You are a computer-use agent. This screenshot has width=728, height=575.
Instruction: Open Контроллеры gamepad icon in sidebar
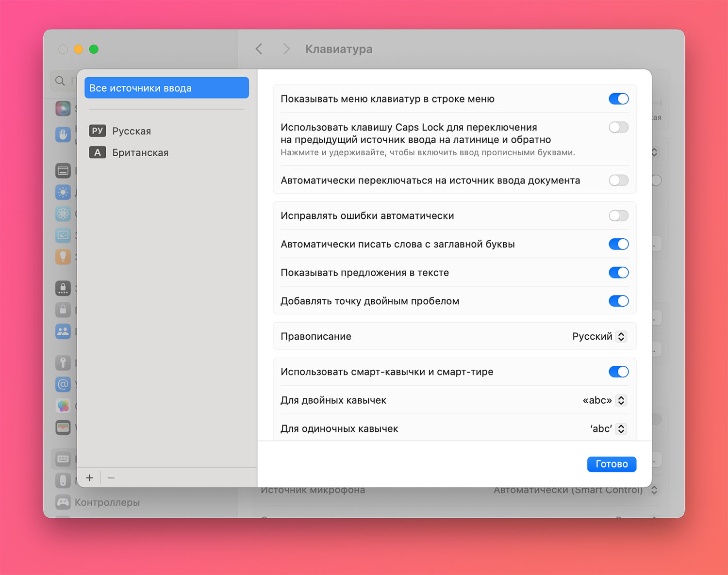point(63,502)
